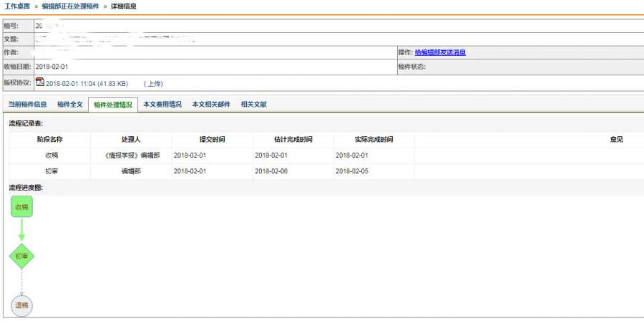Switch to 稿件全文 tab
644x331 pixels.
(x=70, y=105)
